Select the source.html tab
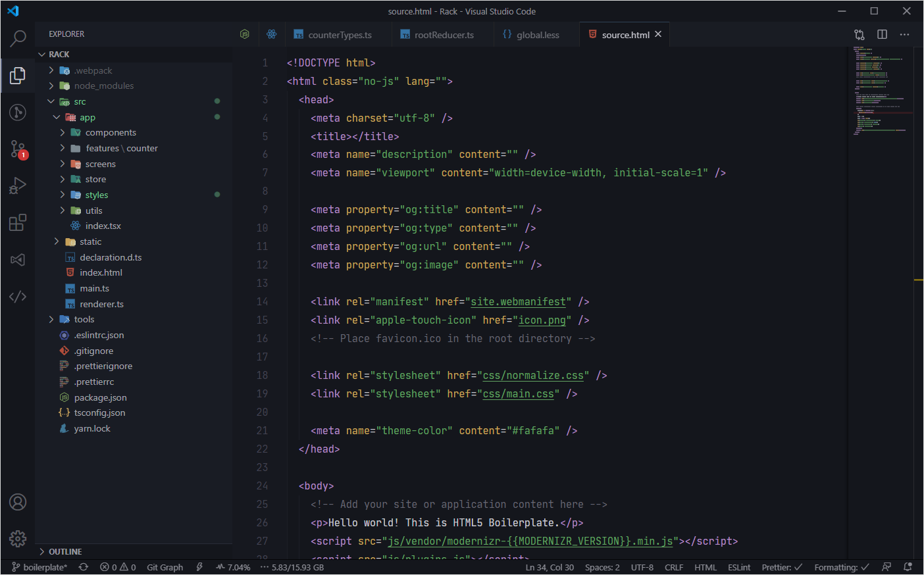The width and height of the screenshot is (924, 575). pos(625,35)
